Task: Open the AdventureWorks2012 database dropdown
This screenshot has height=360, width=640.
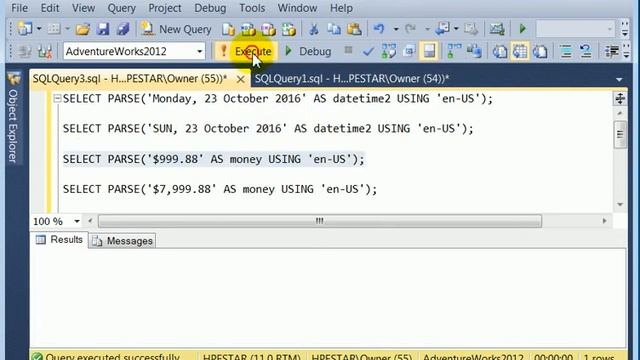Action: [200, 51]
